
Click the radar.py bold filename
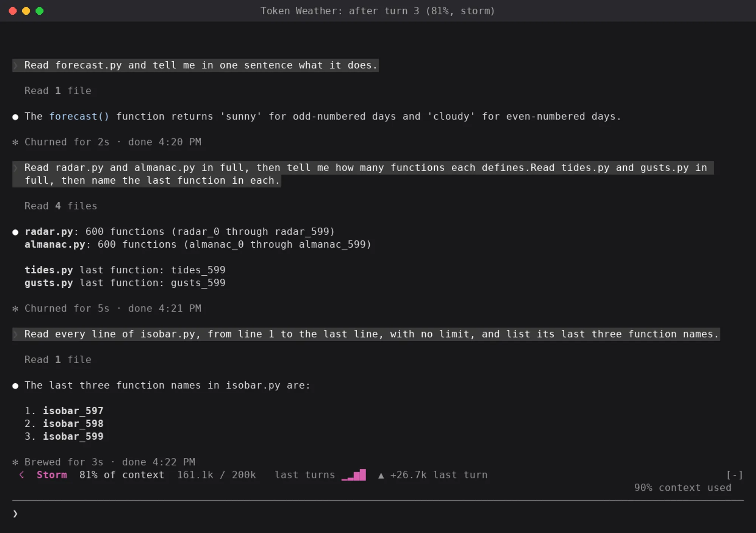pyautogui.click(x=49, y=231)
